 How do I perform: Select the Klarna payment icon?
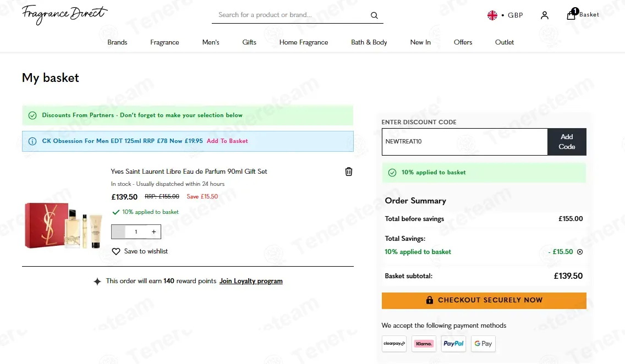click(x=424, y=344)
